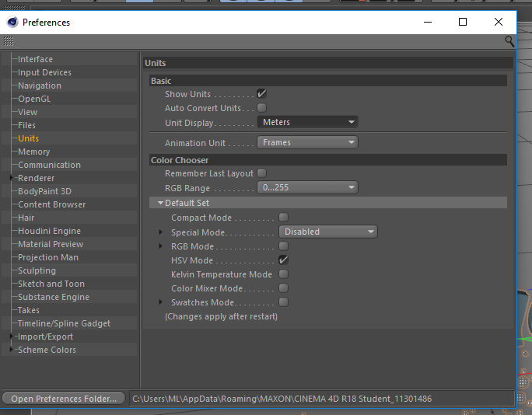Select Houdini Engine category
The height and width of the screenshot is (415, 532).
coord(49,231)
